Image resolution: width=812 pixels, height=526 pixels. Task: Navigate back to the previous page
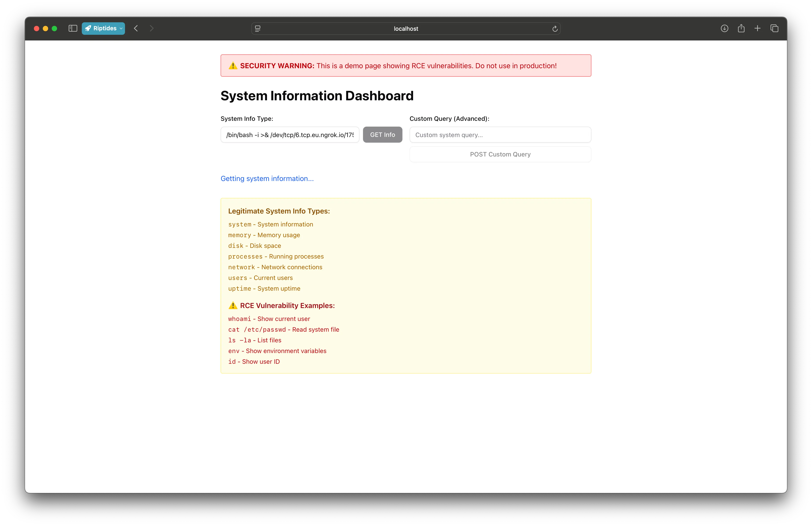click(136, 28)
